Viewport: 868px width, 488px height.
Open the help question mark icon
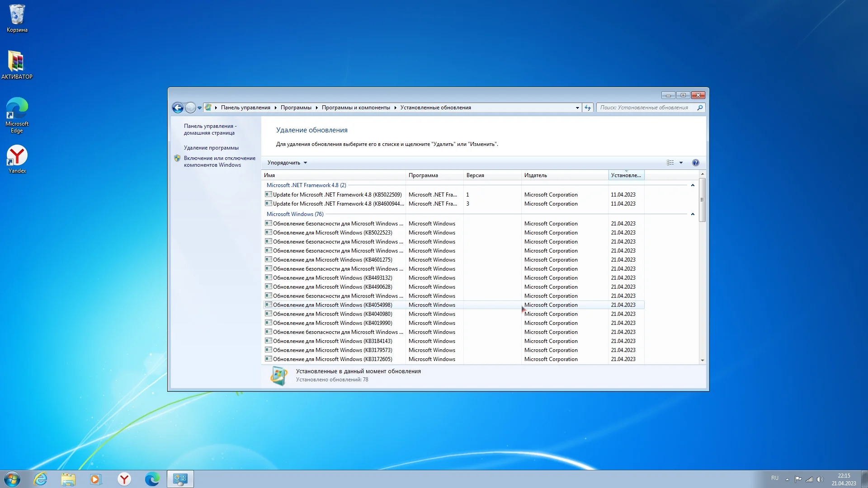coord(695,163)
